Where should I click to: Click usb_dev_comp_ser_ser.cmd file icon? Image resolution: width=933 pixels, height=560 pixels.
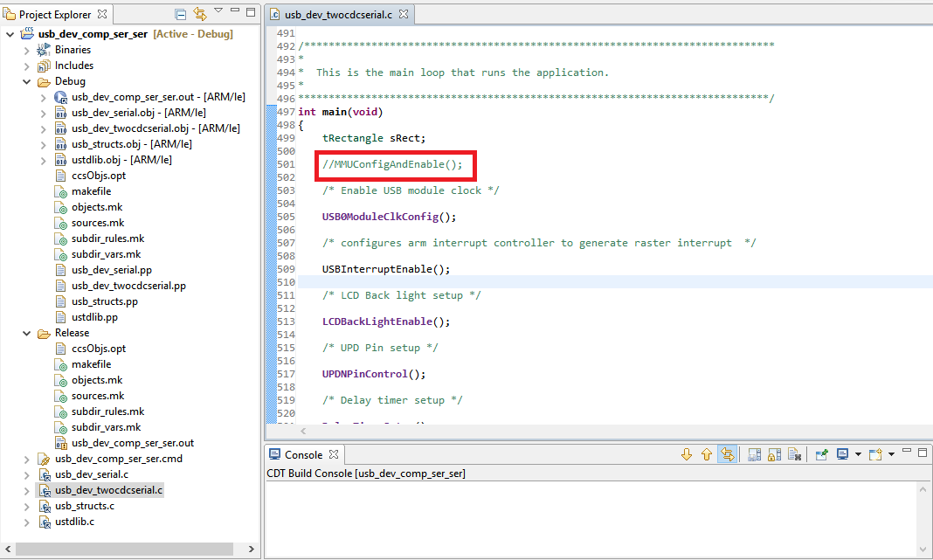(44, 459)
